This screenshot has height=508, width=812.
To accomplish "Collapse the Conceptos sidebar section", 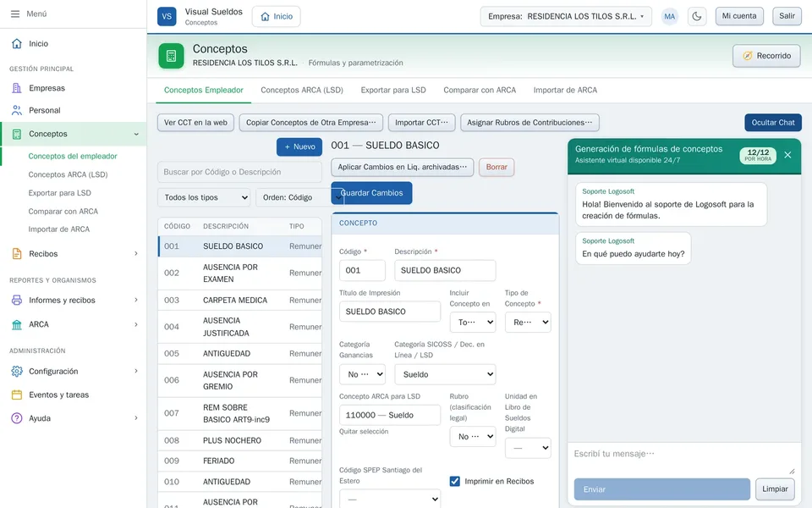I will [x=136, y=134].
